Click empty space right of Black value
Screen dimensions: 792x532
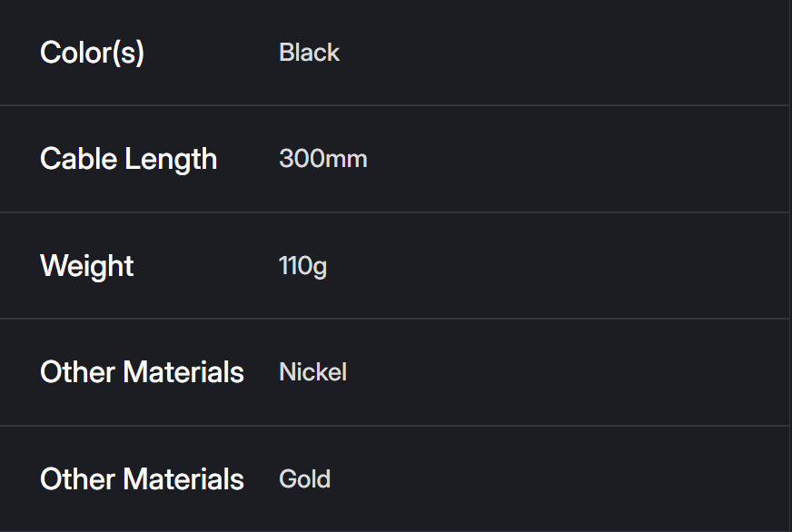pyautogui.click(x=563, y=53)
